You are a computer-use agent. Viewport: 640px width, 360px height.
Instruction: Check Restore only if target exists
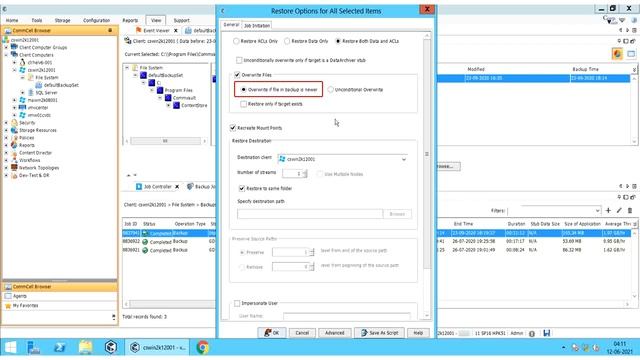244,104
